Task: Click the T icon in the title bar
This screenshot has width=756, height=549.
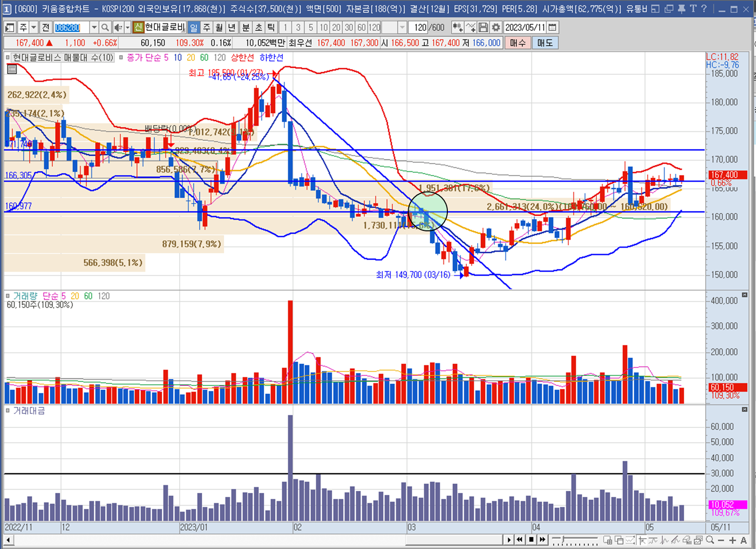Action: click(693, 9)
